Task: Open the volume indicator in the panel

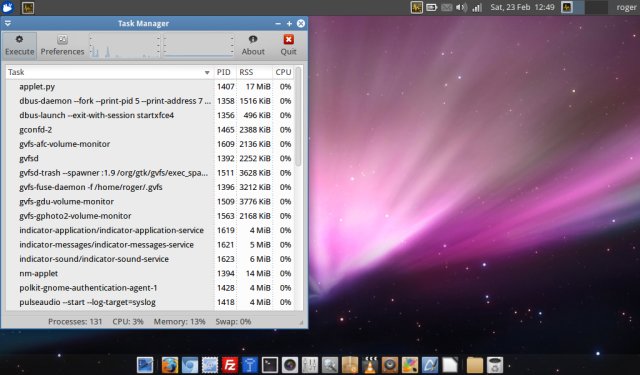Action: (462, 7)
